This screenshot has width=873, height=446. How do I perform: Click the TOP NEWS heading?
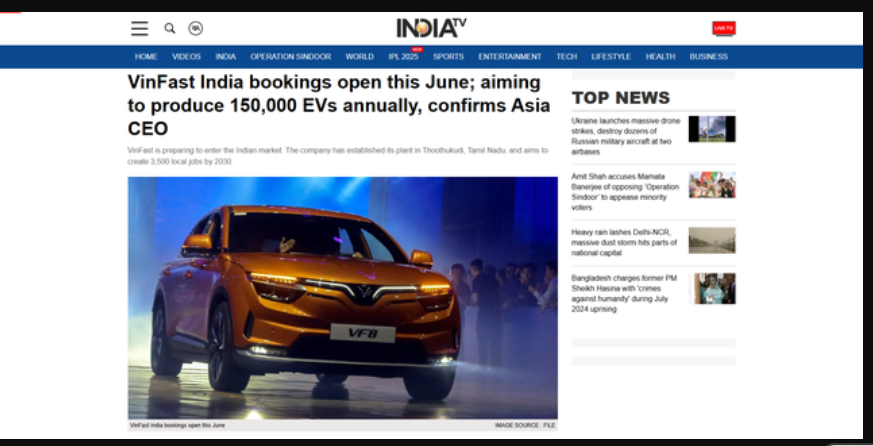[x=621, y=98]
